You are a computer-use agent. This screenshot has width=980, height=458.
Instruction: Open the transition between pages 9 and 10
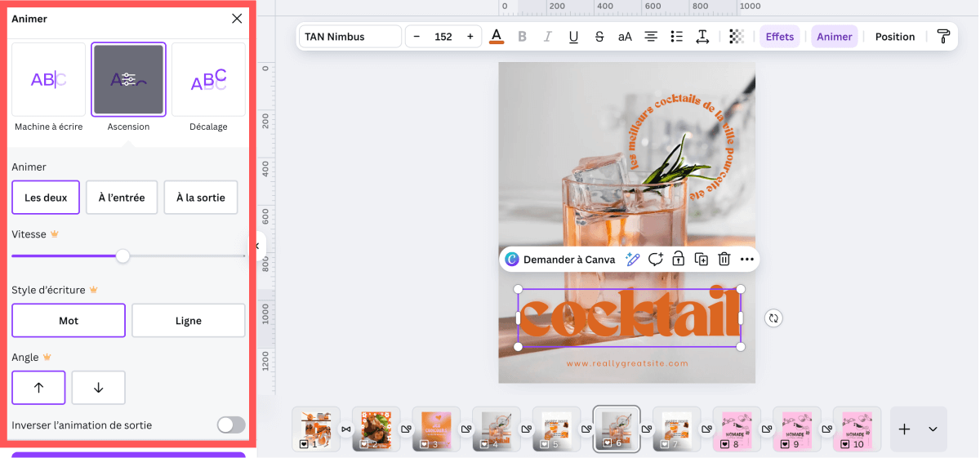tap(826, 429)
